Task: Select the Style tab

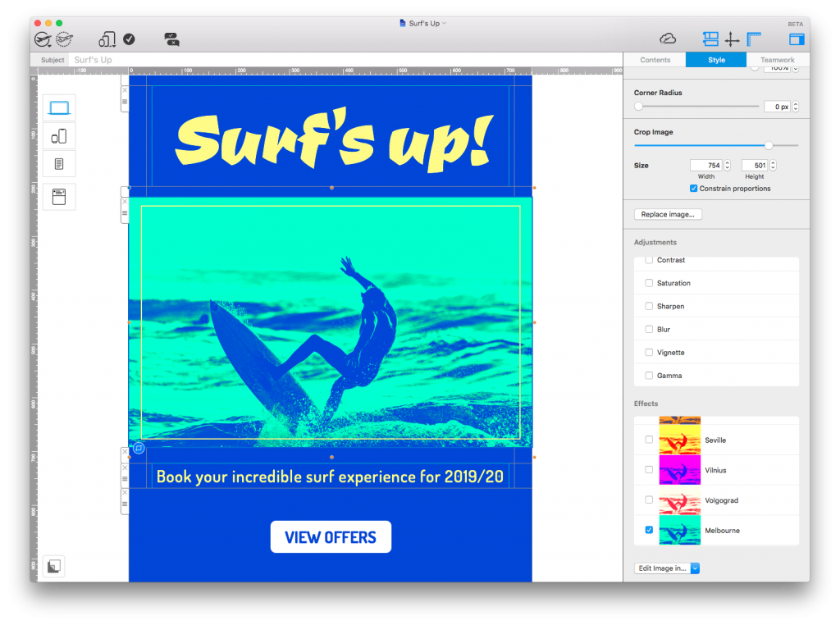Action: coord(715,59)
